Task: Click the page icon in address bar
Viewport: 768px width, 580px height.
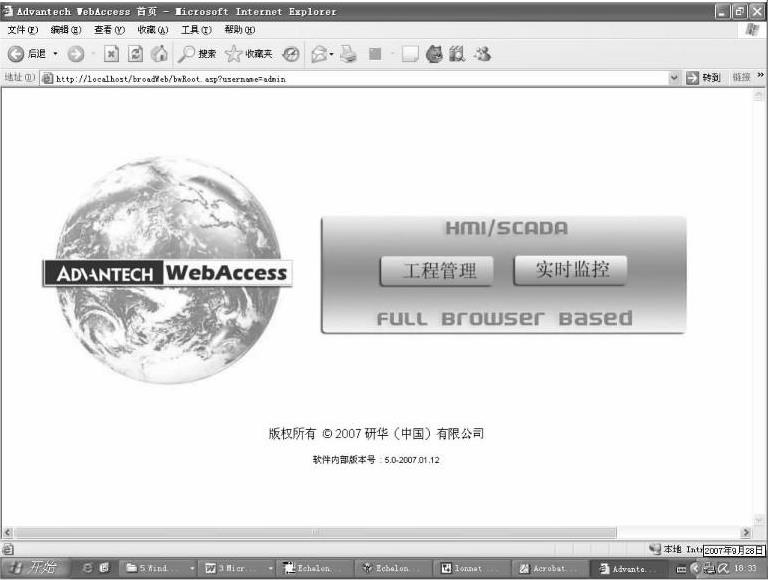Action: [x=47, y=78]
